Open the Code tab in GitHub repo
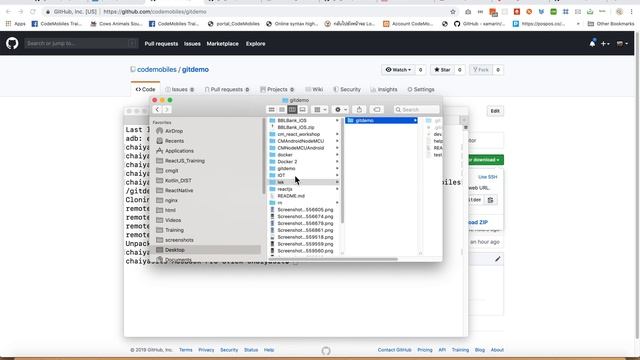 [146, 89]
